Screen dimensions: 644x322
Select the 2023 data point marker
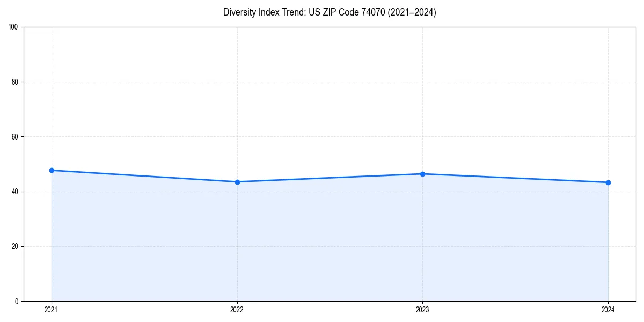point(422,173)
